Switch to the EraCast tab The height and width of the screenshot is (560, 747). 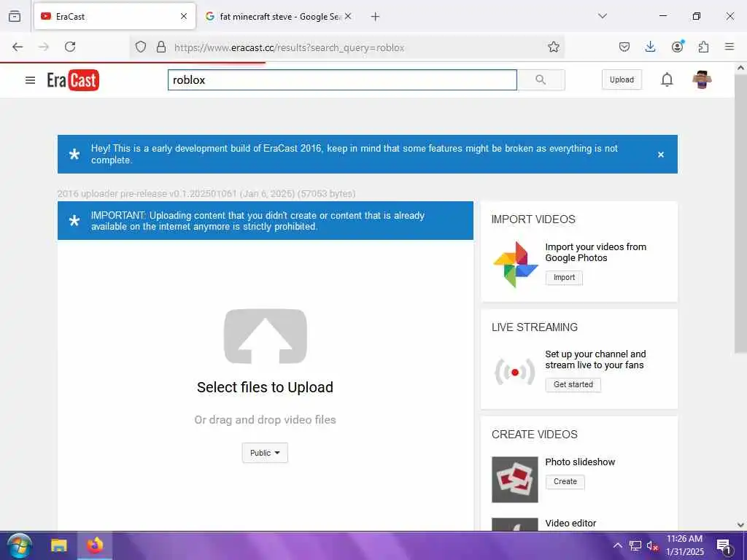tap(115, 16)
